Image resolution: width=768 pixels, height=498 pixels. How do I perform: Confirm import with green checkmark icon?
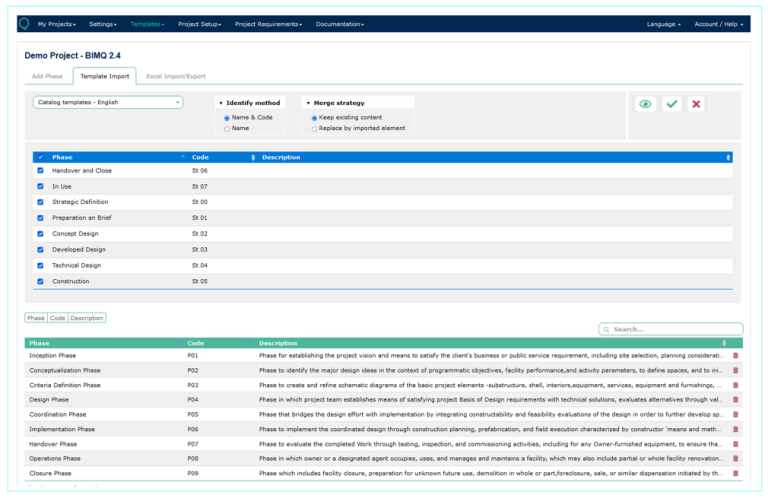coord(672,104)
